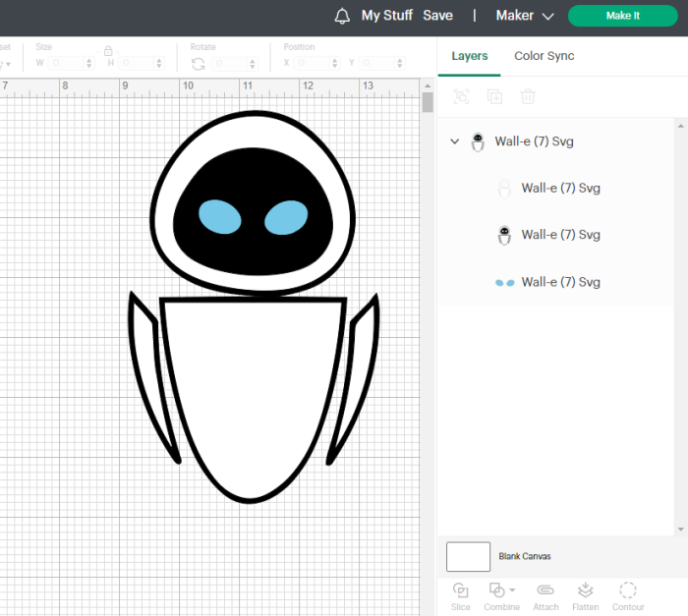This screenshot has width=688, height=616.
Task: Click the Height stepper arrows
Action: point(159,63)
